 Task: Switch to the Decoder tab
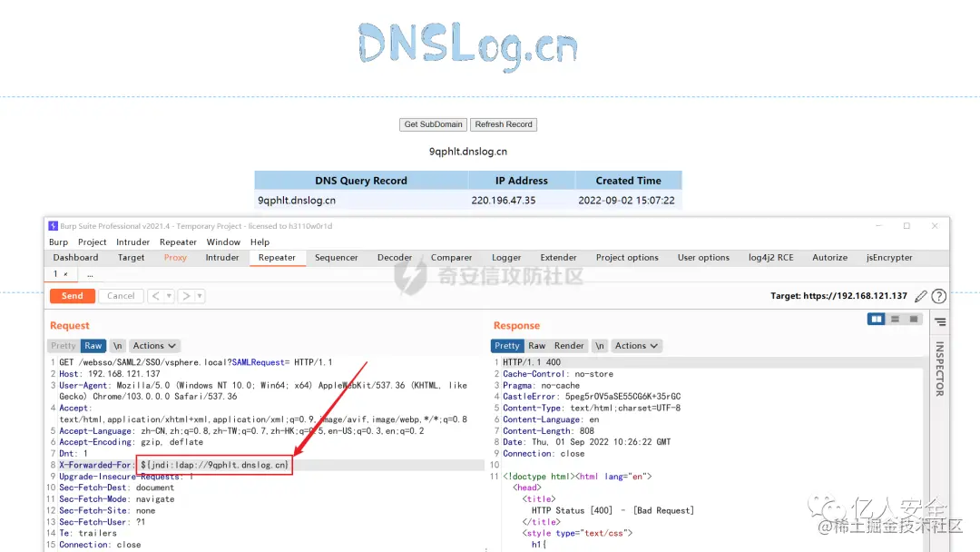[x=395, y=258]
